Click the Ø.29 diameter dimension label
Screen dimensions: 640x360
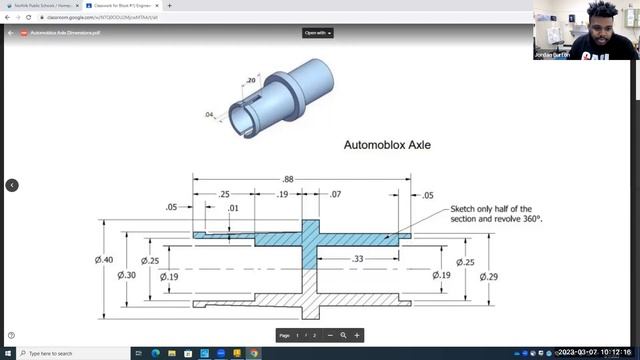click(489, 277)
